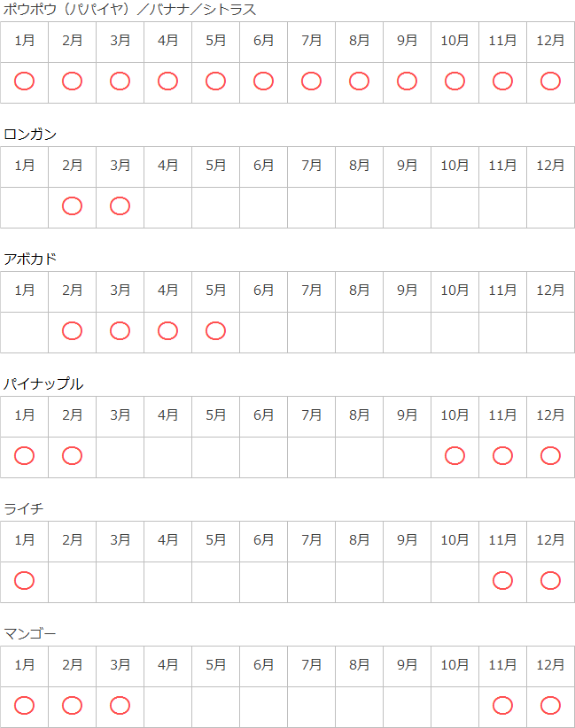Click the 6月 header in the Avocado table
Screen dimensions: 575x728
[x=263, y=290]
